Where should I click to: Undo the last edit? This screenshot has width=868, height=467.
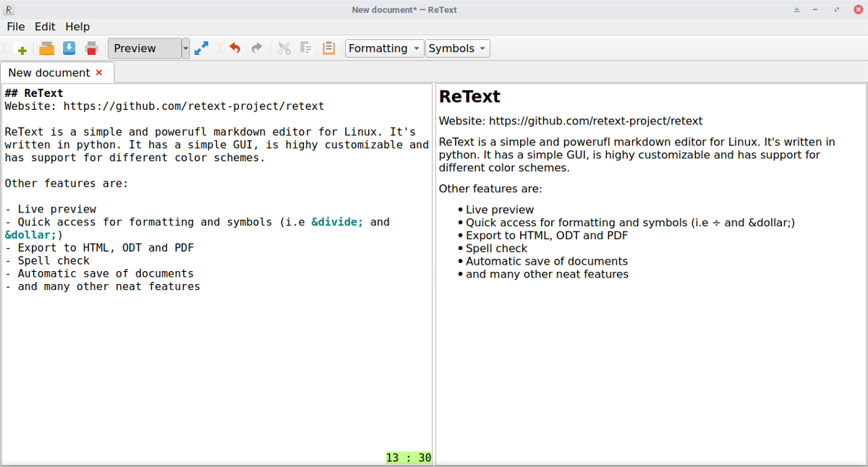pos(234,48)
